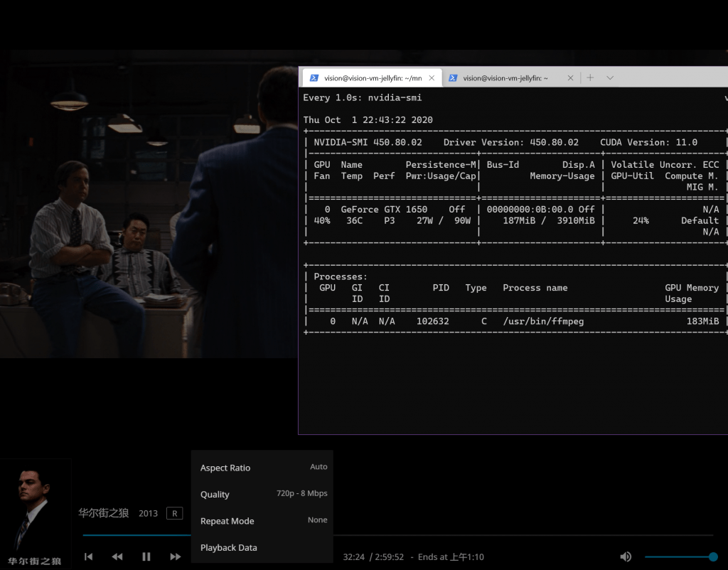Mute the player volume

(626, 556)
